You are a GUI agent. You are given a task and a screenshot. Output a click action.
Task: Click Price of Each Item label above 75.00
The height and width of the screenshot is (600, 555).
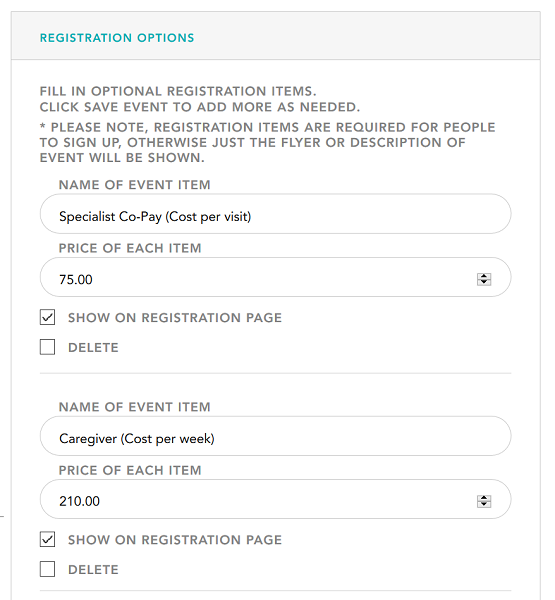(130, 248)
